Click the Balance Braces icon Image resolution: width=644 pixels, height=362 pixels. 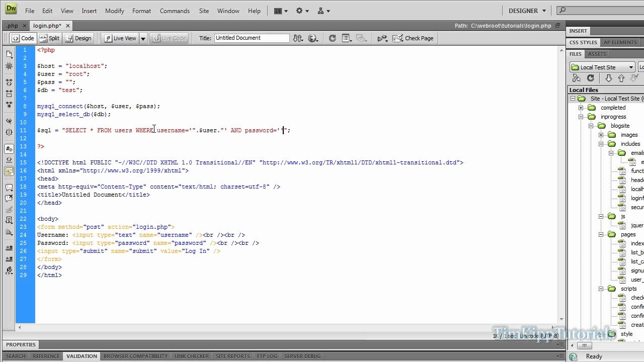coord(9,133)
